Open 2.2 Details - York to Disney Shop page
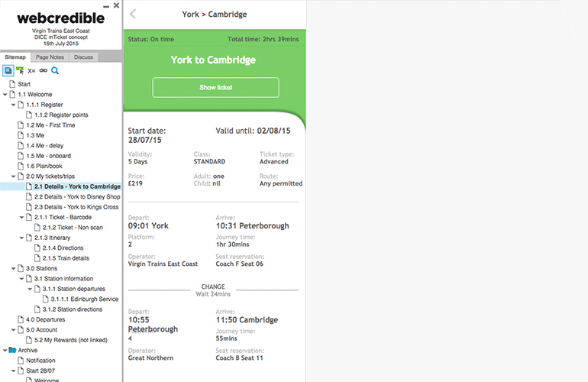 pos(76,197)
